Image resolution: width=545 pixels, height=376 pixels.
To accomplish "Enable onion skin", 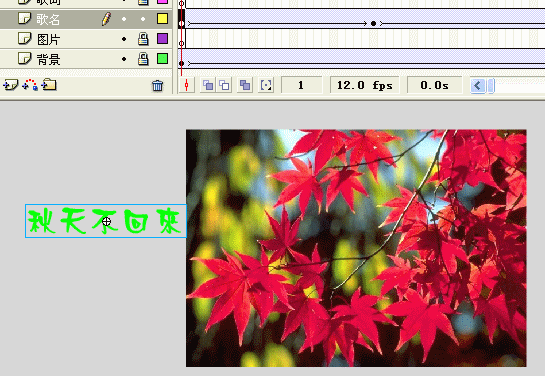I will (208, 85).
